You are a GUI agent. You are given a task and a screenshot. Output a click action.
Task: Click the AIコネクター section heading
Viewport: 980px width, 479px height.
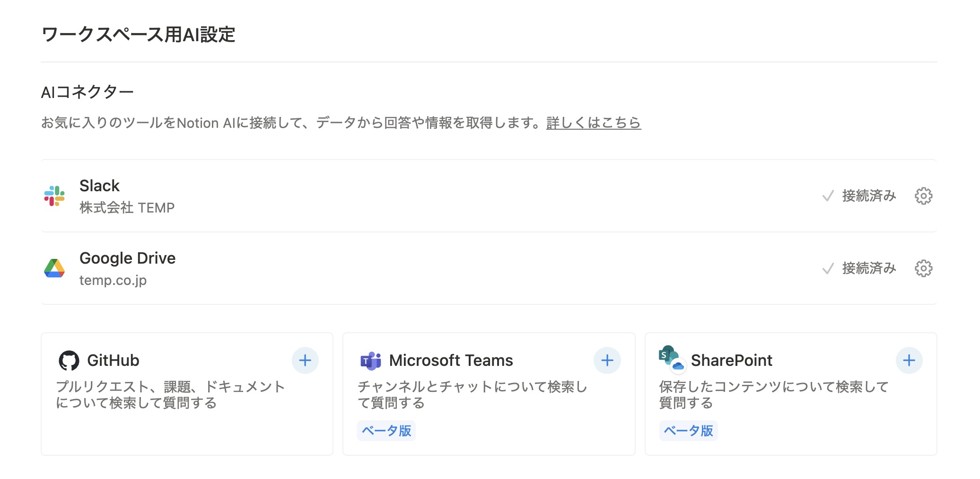coord(87,92)
